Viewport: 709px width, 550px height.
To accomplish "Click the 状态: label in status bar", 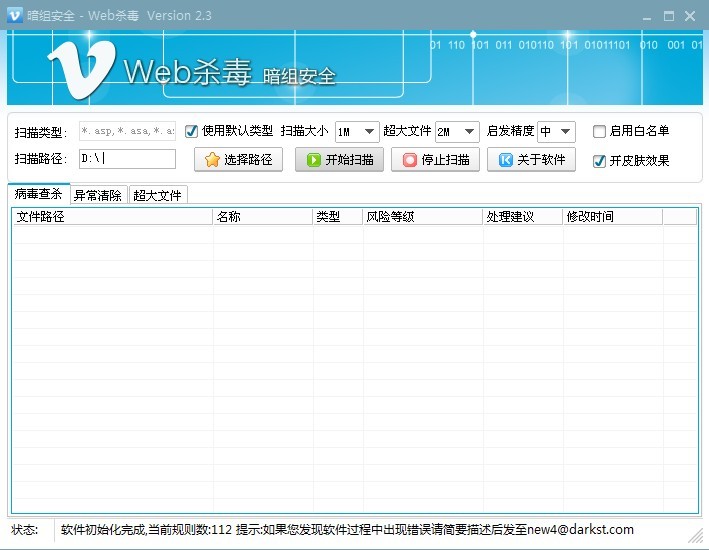I will click(x=25, y=530).
